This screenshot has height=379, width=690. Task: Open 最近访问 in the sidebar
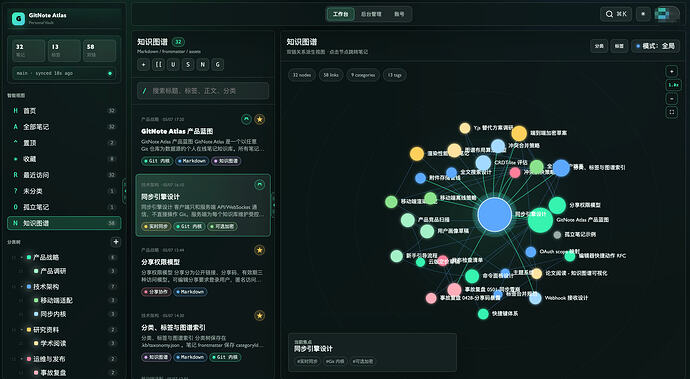(x=64, y=175)
